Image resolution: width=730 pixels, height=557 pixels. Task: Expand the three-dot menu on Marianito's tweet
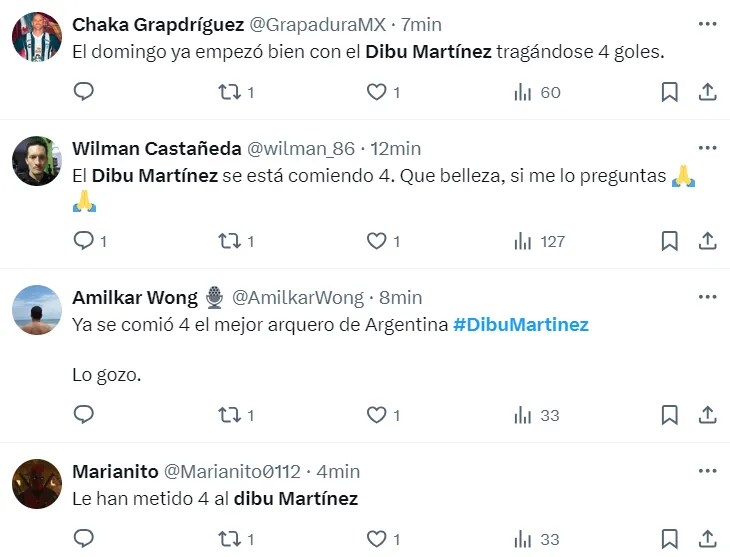tap(707, 471)
